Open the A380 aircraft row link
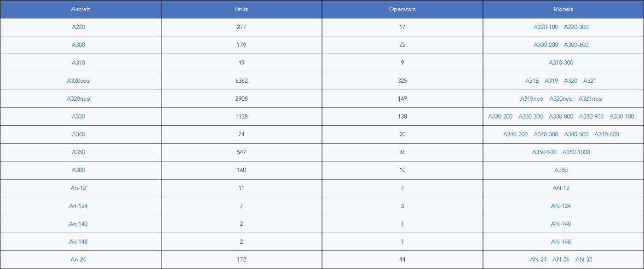Screen dimensions: 644x269 pos(78,170)
